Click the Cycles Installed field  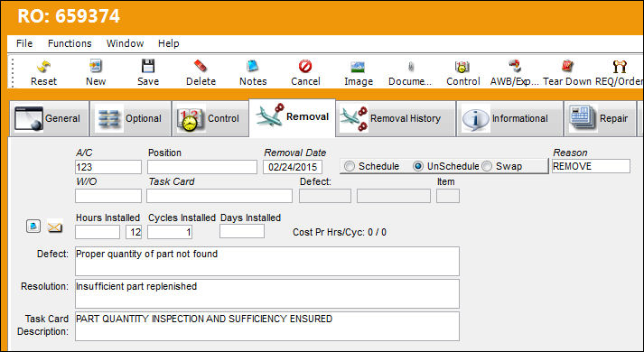point(170,232)
